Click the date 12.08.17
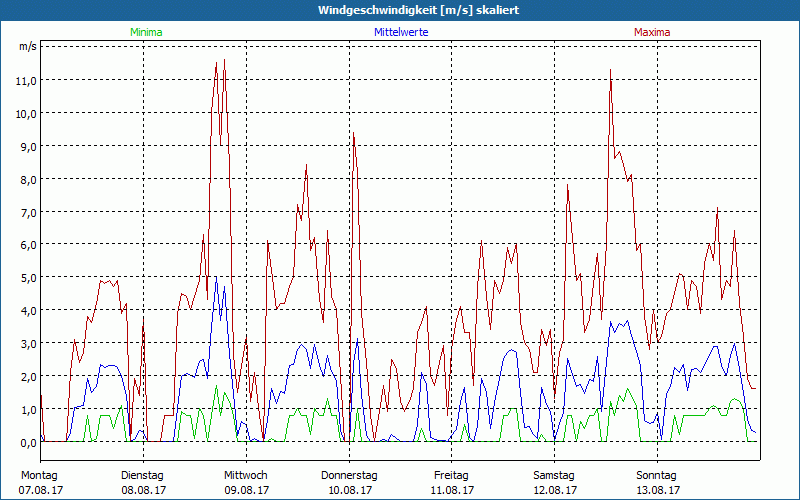The width and height of the screenshot is (800, 500). [555, 490]
